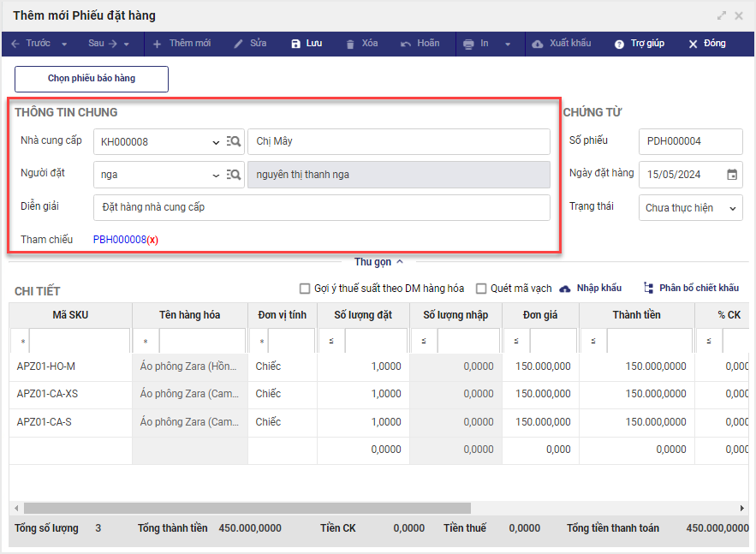Click the Xuất khẩu cloud export icon
Screen dimensions: 756x554
[538, 44]
